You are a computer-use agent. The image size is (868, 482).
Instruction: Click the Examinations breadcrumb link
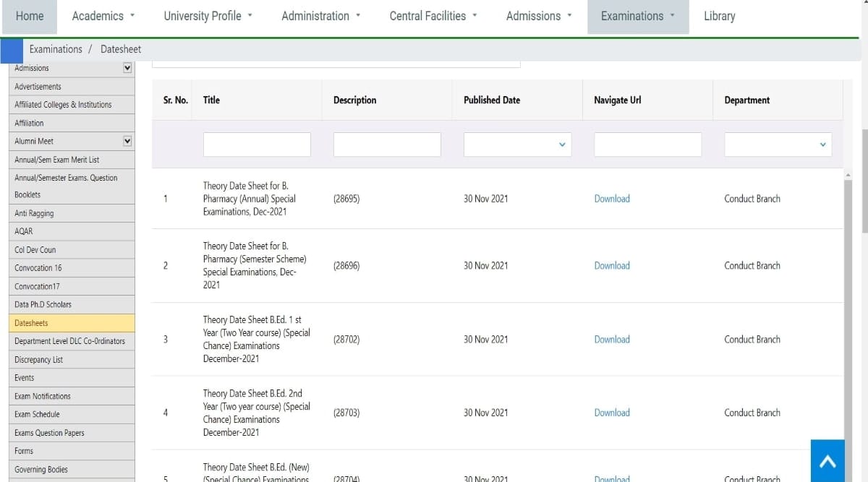coord(56,48)
